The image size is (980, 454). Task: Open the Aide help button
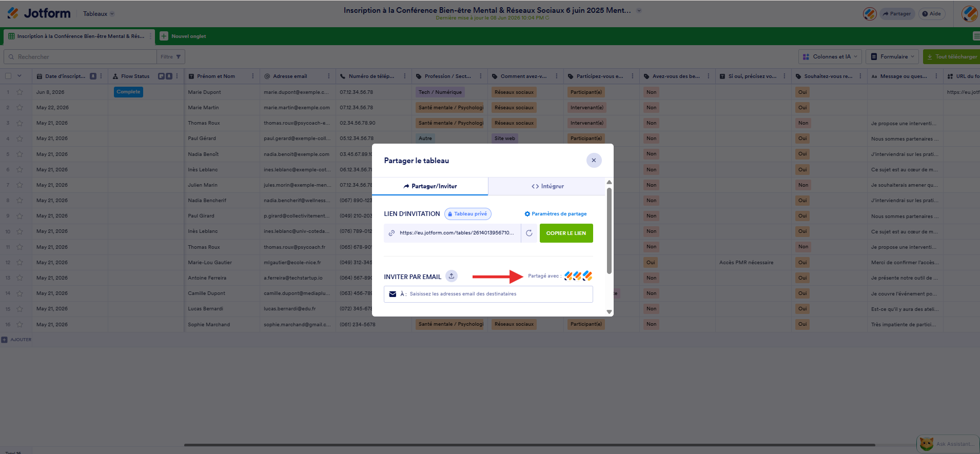coord(932,14)
